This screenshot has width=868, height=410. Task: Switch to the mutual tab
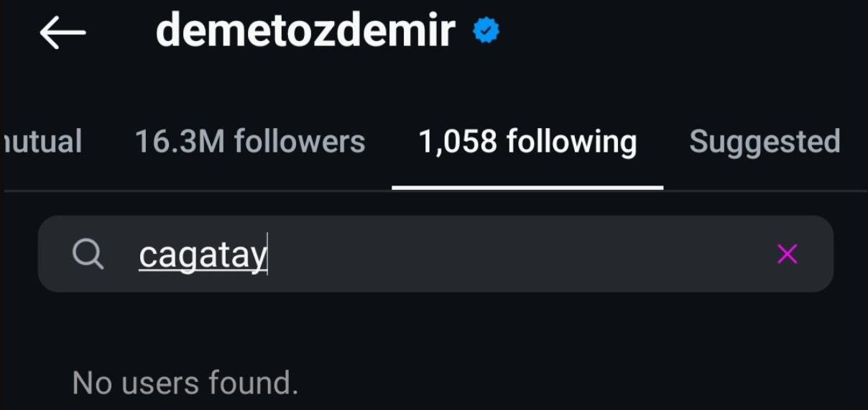coord(43,142)
